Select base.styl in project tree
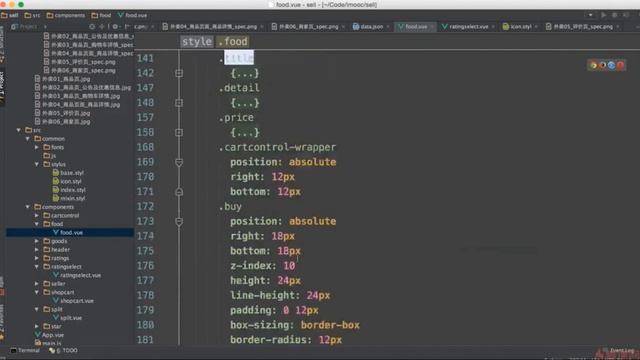The height and width of the screenshot is (360, 640). [x=68, y=173]
